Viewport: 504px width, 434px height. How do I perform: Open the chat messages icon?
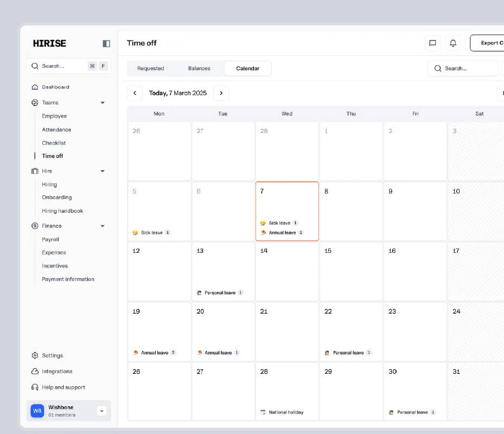click(432, 43)
